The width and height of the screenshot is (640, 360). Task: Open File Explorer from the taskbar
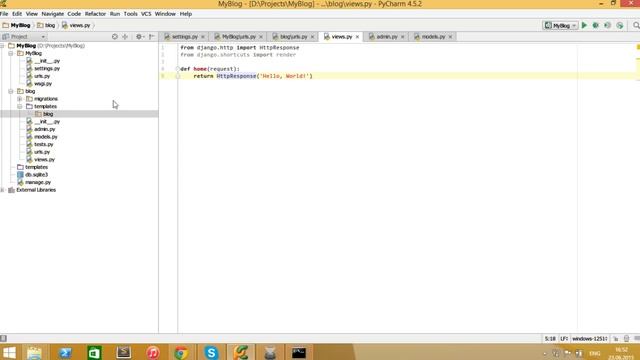pos(34,353)
